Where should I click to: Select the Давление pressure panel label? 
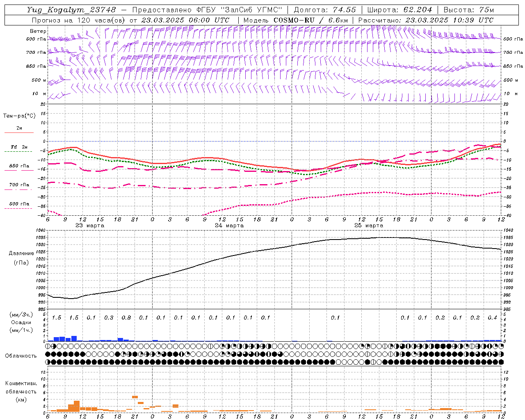[x=21, y=253]
